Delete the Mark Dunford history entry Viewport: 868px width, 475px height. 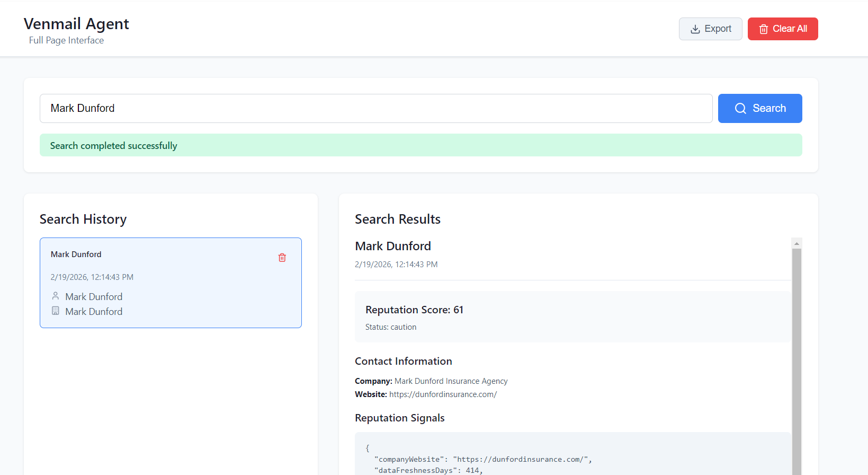[282, 258]
